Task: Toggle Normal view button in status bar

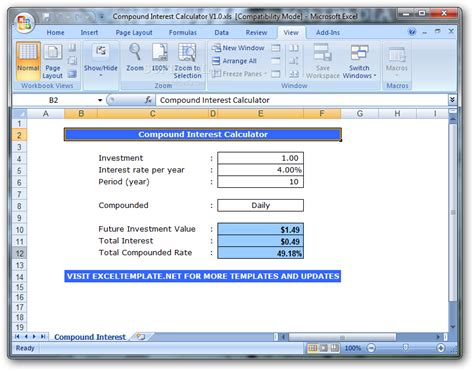Action: (x=313, y=348)
